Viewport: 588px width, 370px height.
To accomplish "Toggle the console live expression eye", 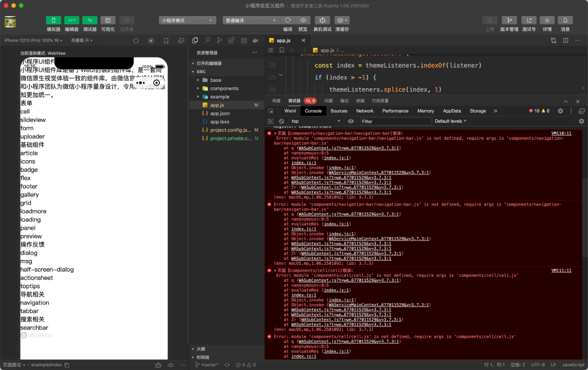I will click(x=351, y=121).
